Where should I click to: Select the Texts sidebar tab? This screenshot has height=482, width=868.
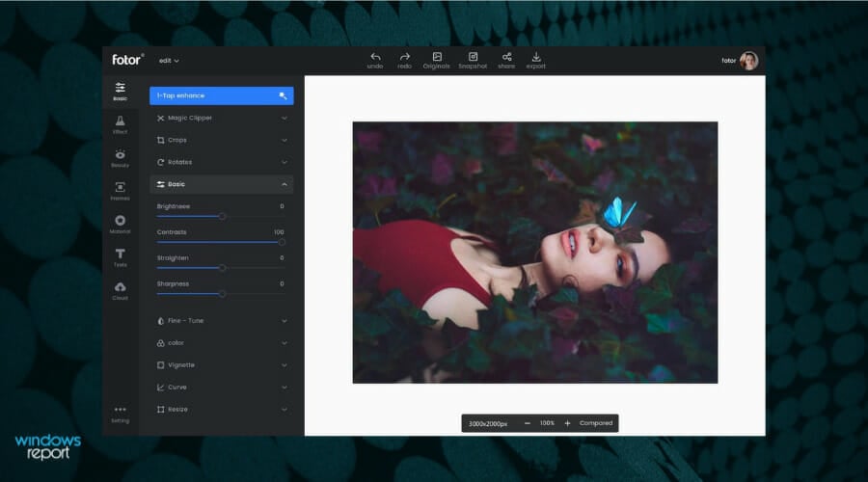point(120,256)
